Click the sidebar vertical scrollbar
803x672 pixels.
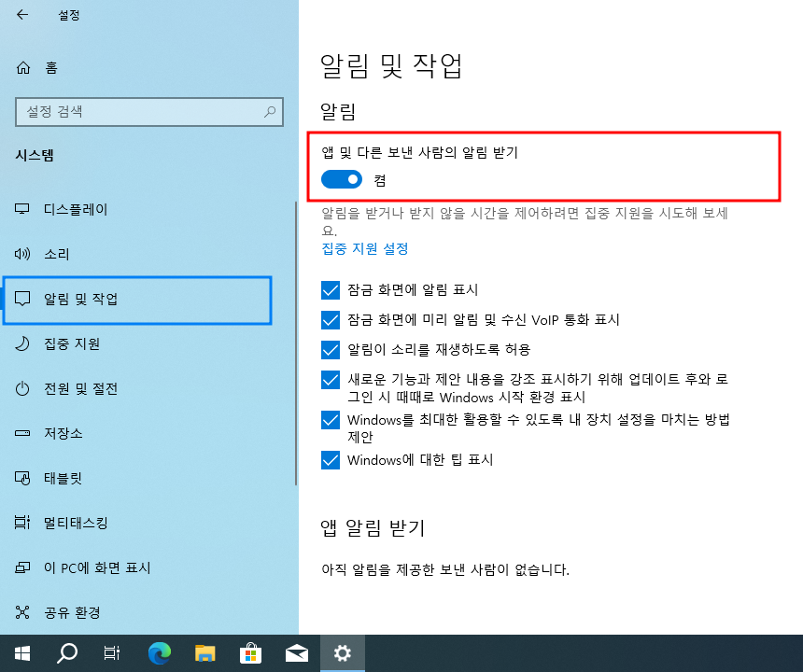(296, 343)
